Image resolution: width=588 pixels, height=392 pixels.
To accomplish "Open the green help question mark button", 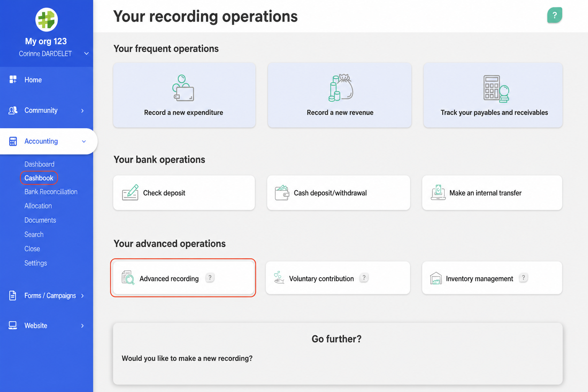I will tap(554, 15).
